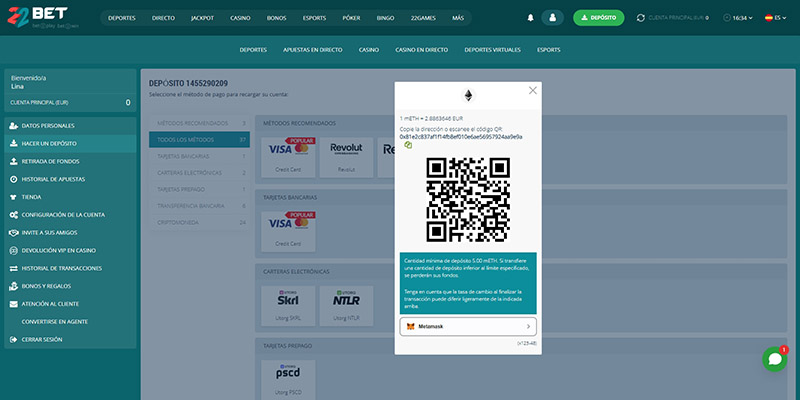This screenshot has height=400, width=800.
Task: Open Casino in the top menu bar
Action: [240, 18]
